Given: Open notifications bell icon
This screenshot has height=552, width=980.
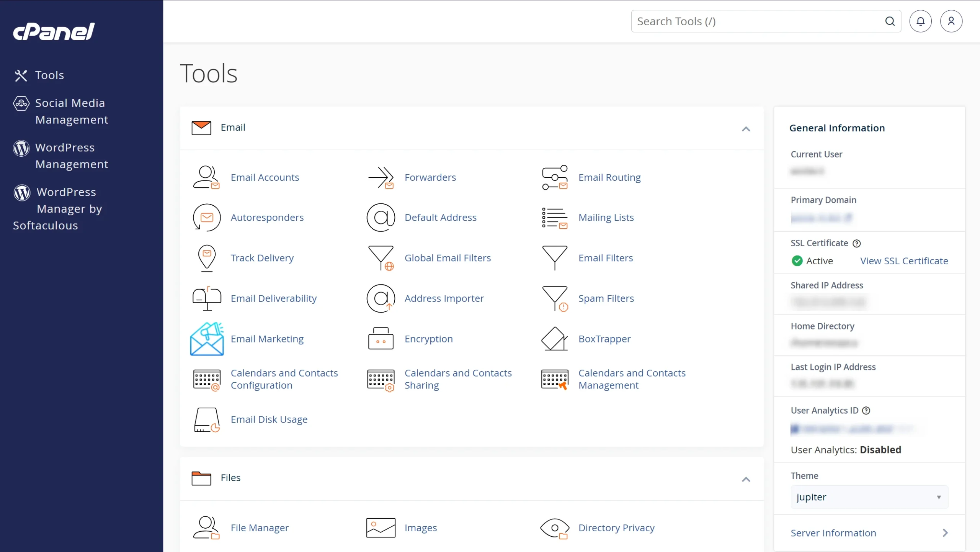Looking at the screenshot, I should click(920, 21).
